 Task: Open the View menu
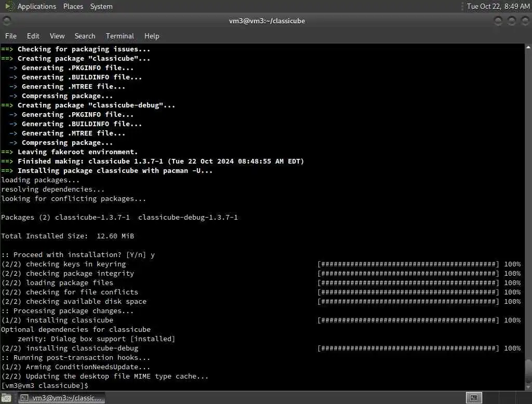pyautogui.click(x=57, y=36)
